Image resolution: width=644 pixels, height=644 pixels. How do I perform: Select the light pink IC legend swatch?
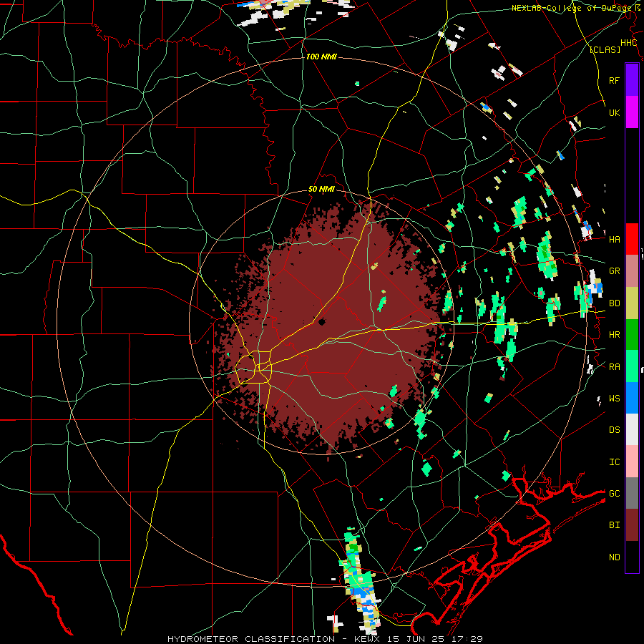632,462
